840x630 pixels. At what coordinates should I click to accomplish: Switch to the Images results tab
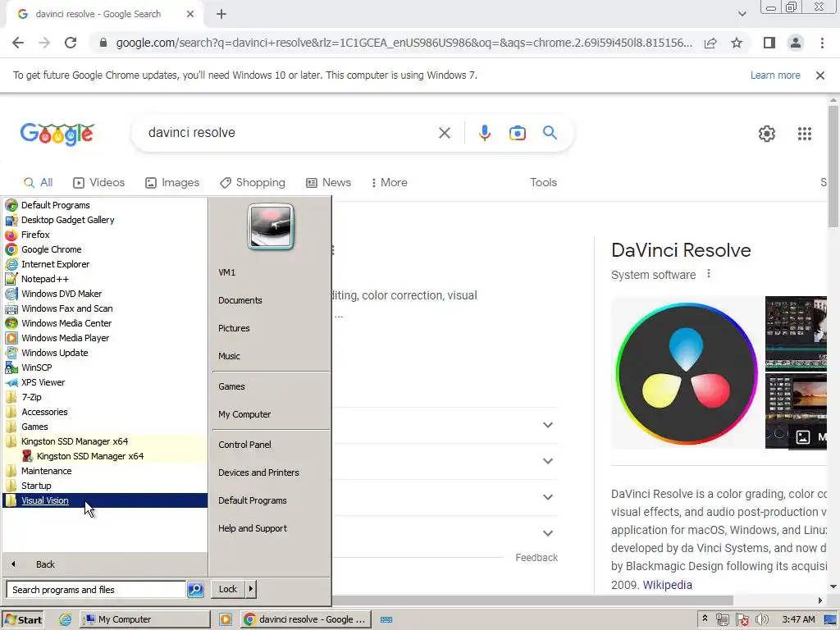click(172, 183)
